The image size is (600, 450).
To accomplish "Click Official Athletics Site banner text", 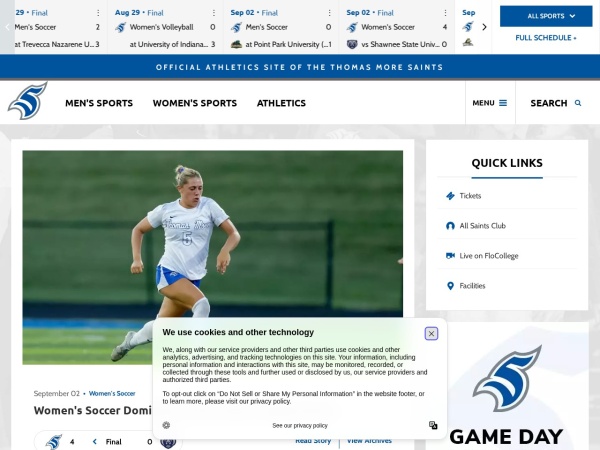I will point(300,67).
